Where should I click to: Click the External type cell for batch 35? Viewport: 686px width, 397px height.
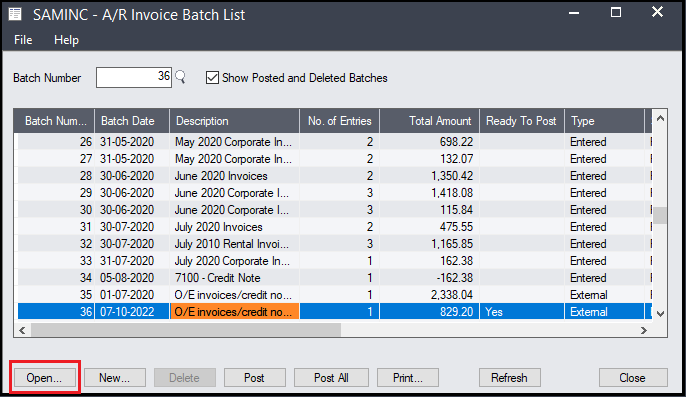(x=605, y=295)
